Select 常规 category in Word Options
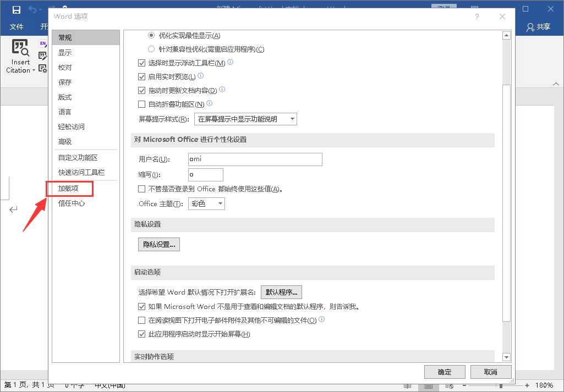The image size is (564, 392). click(86, 37)
